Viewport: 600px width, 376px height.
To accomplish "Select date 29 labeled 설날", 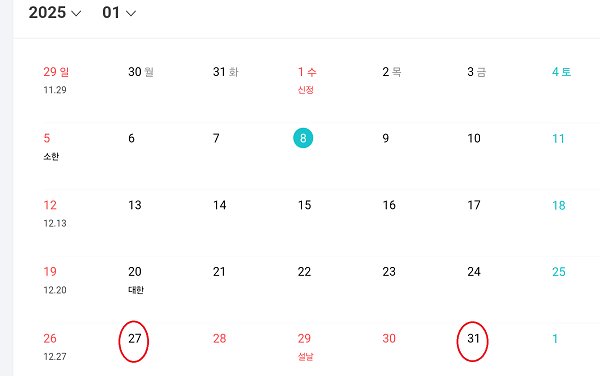I will tap(305, 347).
